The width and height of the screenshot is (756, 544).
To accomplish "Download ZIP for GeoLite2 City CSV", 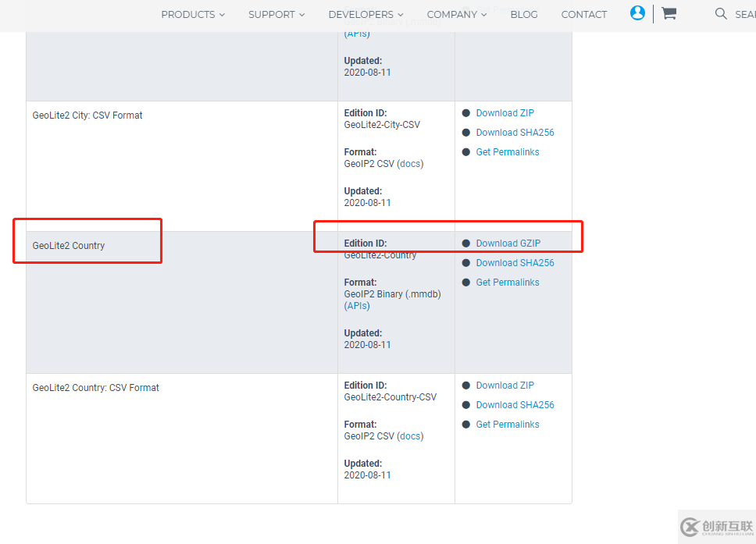I will pos(505,112).
